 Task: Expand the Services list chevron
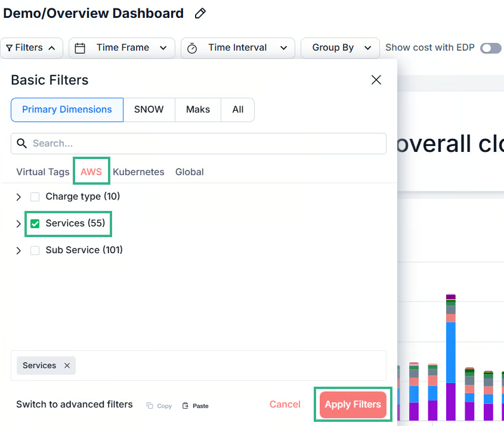18,224
